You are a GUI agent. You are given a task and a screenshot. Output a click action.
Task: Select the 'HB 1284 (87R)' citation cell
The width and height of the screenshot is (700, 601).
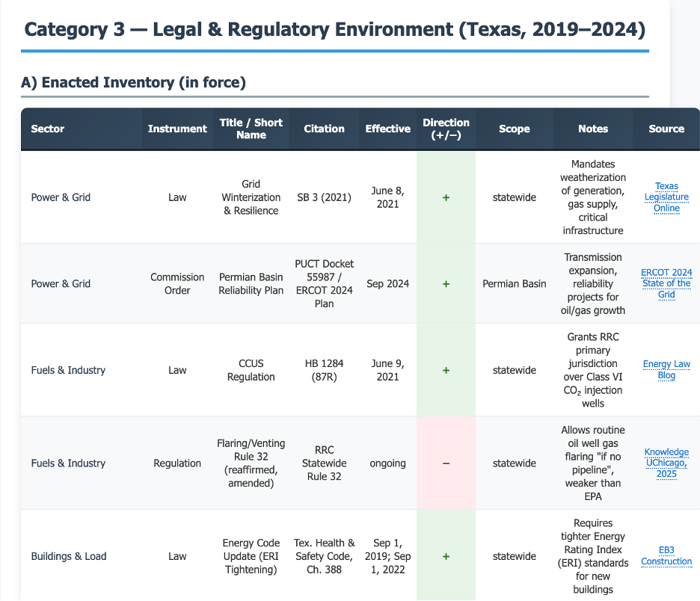point(324,370)
